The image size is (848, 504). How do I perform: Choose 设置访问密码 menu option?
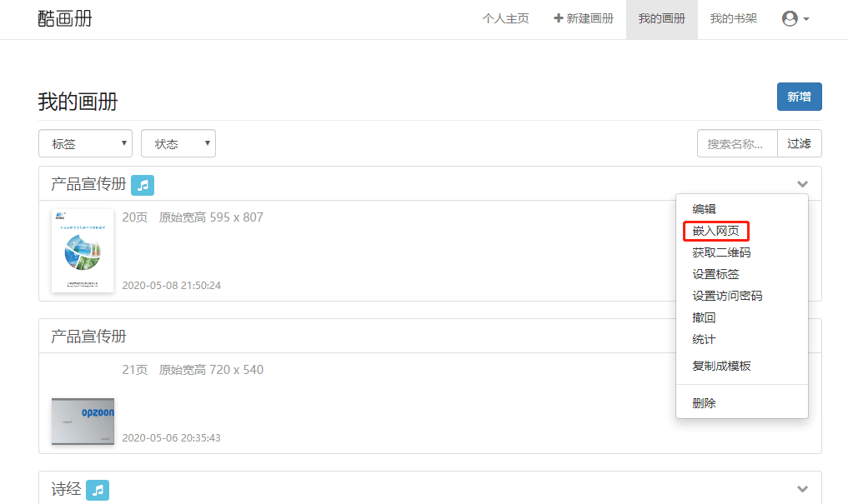[x=727, y=296]
